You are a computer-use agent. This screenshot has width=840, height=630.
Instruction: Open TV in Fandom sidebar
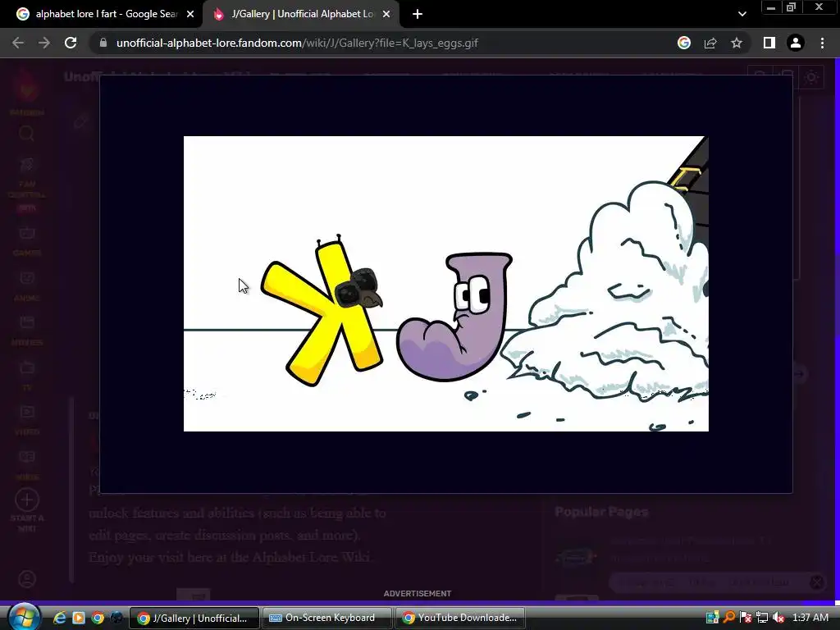(27, 376)
